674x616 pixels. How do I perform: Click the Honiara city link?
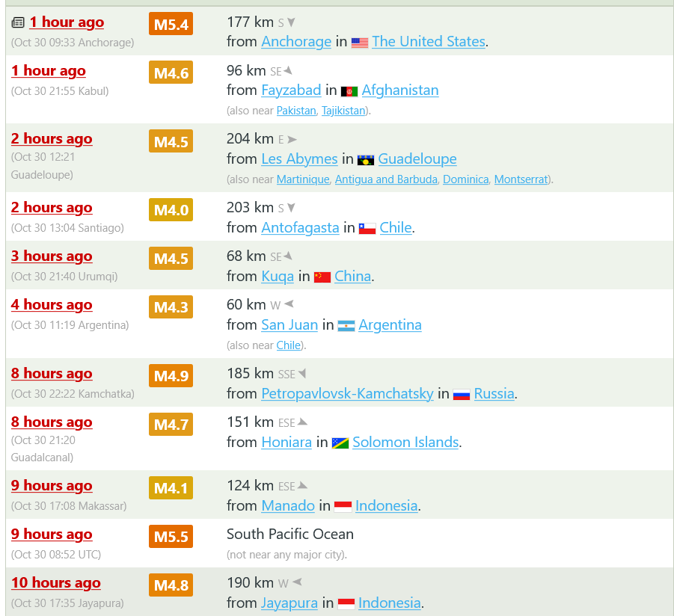coord(287,443)
